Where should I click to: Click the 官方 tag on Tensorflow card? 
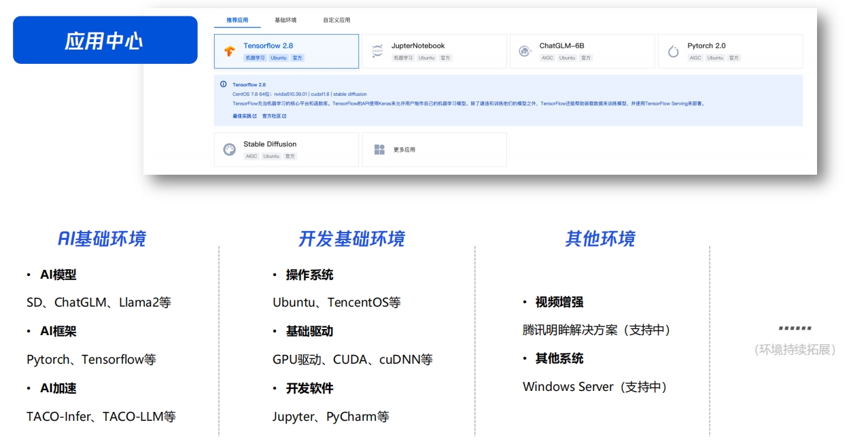pos(297,58)
